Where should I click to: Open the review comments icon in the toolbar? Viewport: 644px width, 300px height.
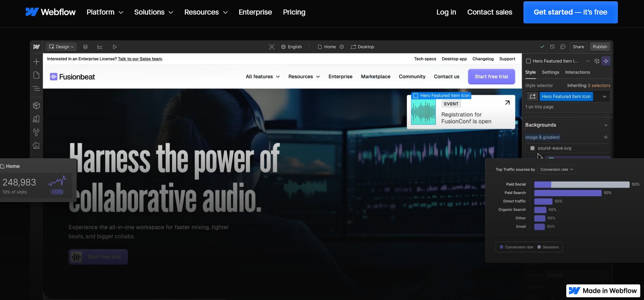click(552, 47)
